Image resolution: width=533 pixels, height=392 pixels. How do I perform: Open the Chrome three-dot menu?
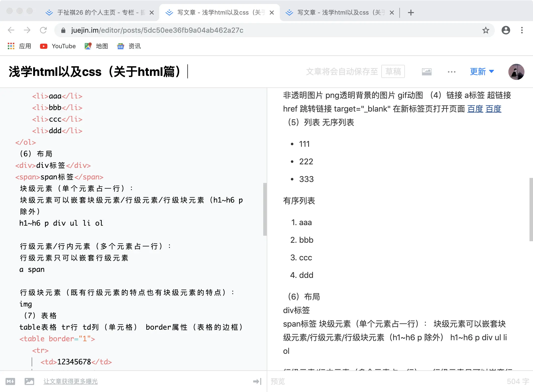point(522,30)
